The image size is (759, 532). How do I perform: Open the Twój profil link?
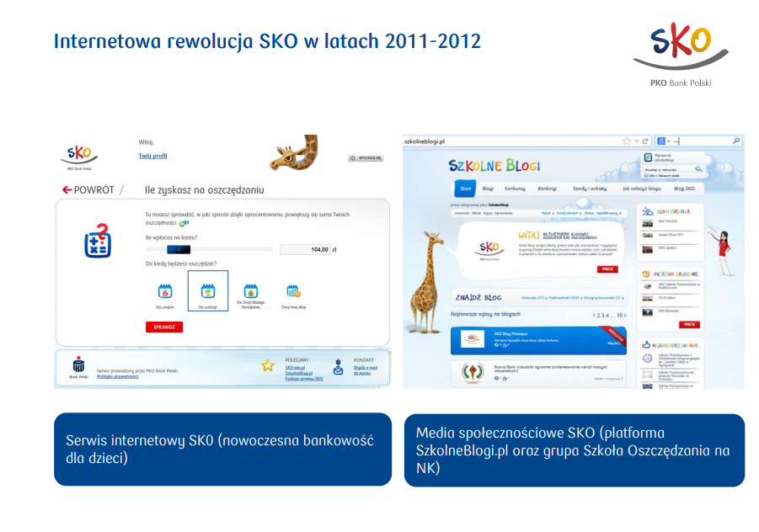pyautogui.click(x=152, y=156)
